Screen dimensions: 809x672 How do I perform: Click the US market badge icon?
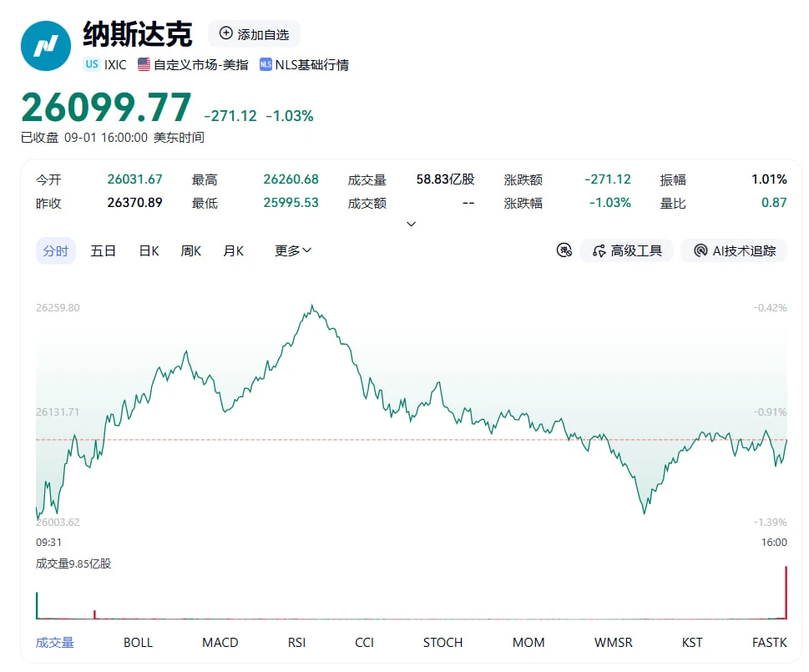click(92, 64)
